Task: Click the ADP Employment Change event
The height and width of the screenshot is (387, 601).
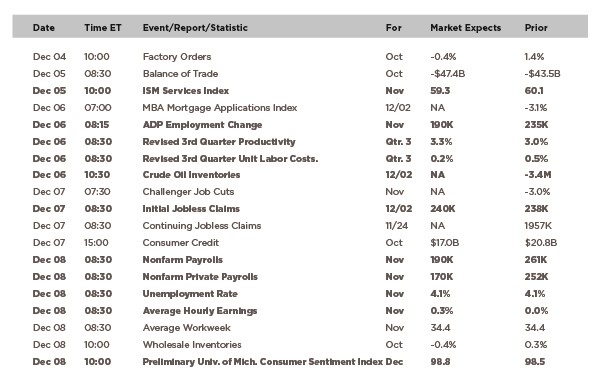Action: click(202, 125)
